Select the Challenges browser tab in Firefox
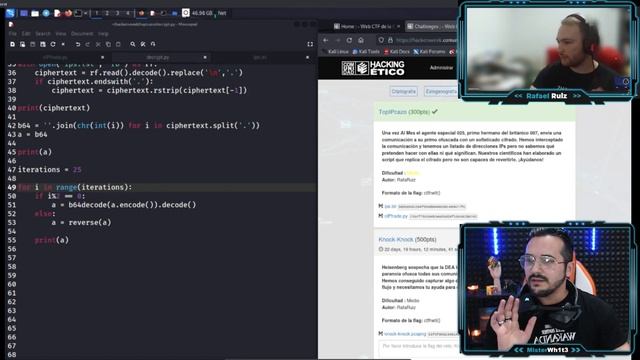The height and width of the screenshot is (360, 640). (431, 27)
